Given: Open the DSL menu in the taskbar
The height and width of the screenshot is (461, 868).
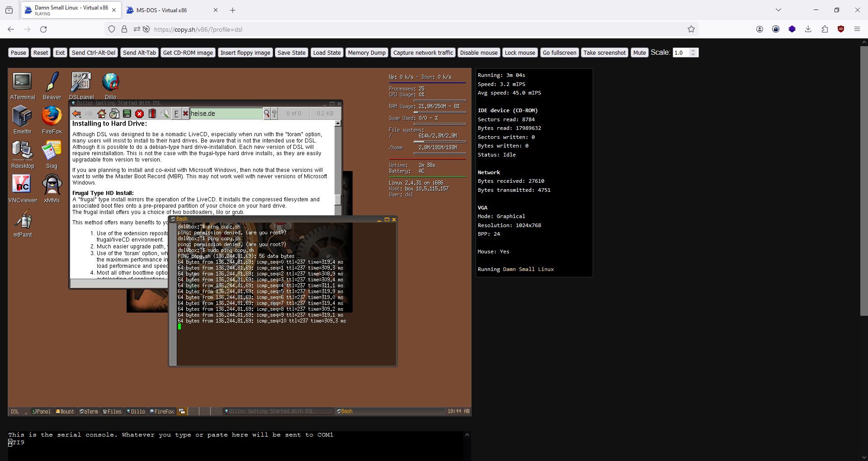Looking at the screenshot, I should [15, 412].
